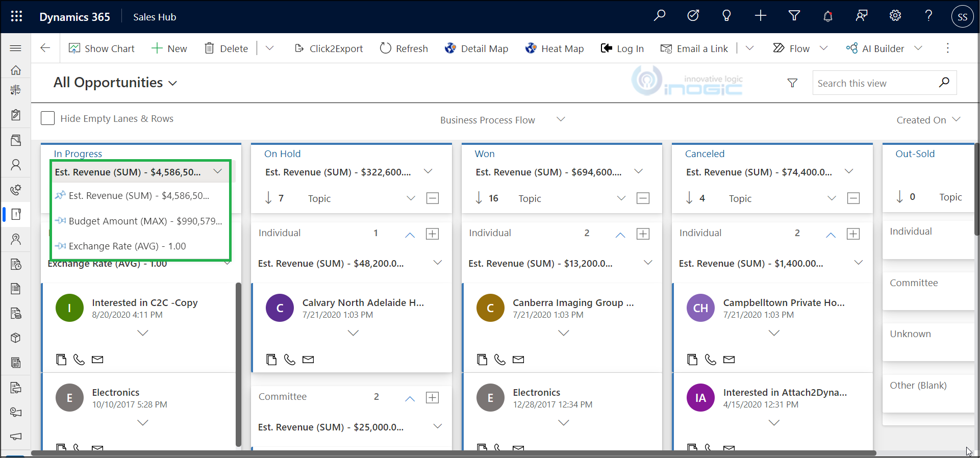Click the search magnifier in Search this view

click(944, 82)
